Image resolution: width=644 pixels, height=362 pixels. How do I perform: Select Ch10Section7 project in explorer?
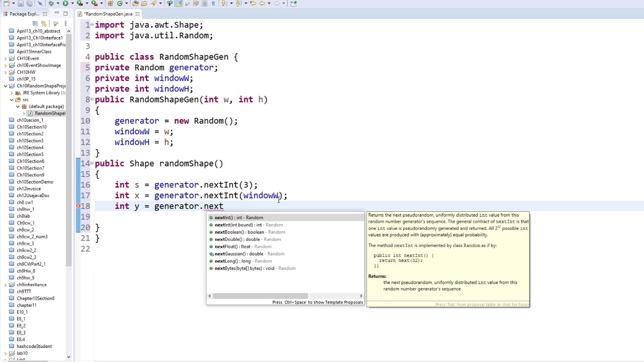(x=30, y=168)
